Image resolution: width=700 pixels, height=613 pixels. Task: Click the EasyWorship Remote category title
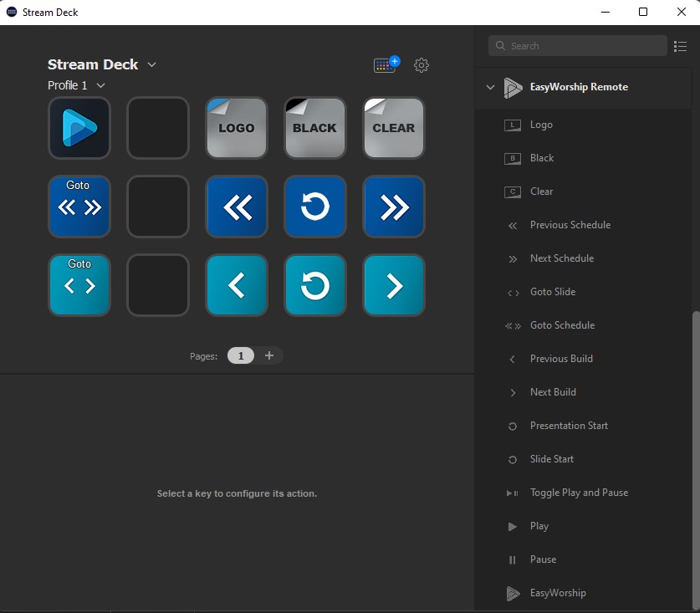[x=579, y=87]
